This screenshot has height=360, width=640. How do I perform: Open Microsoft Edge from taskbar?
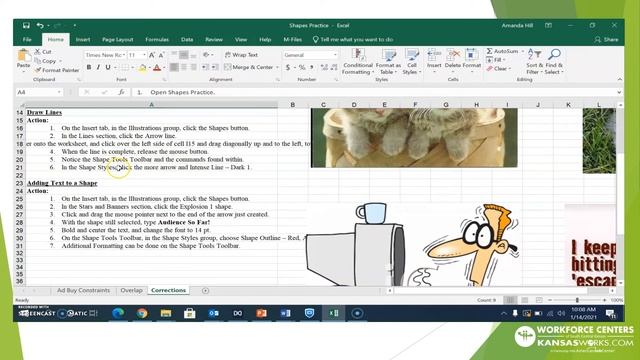[x=118, y=313]
